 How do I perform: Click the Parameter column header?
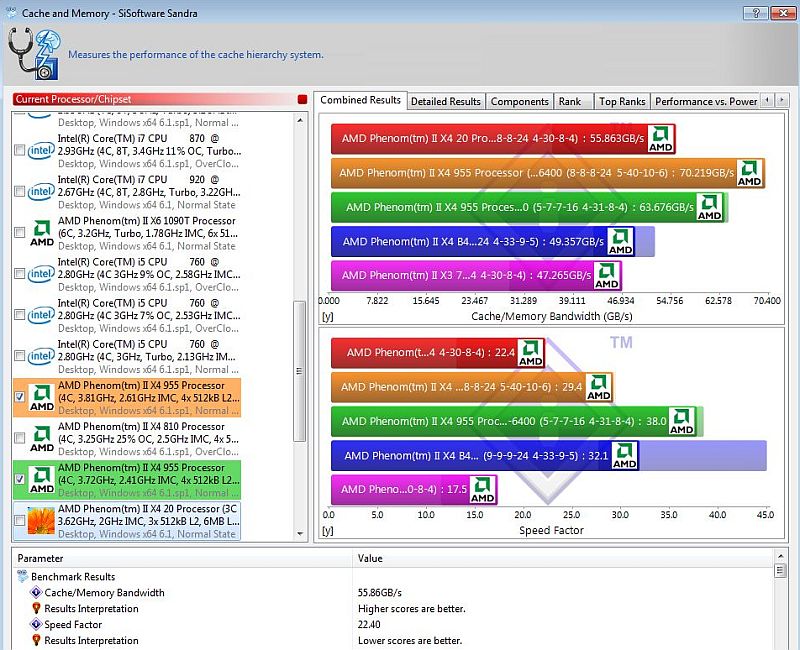click(182, 558)
